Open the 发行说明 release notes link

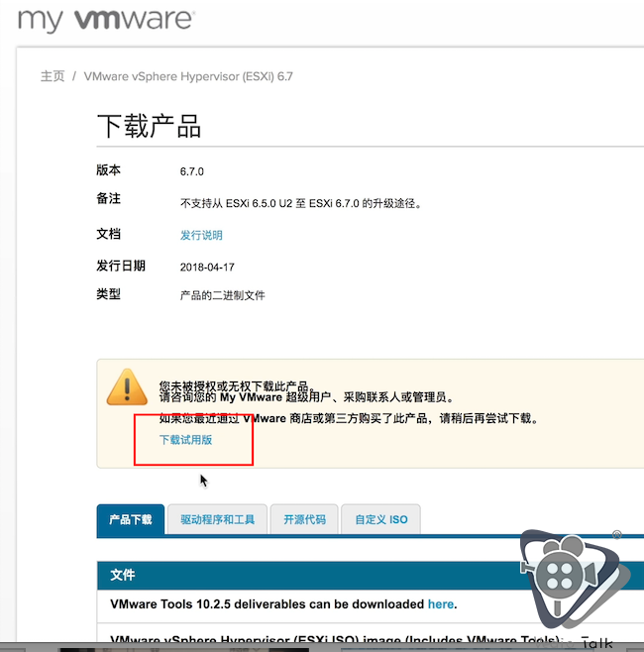coord(201,236)
